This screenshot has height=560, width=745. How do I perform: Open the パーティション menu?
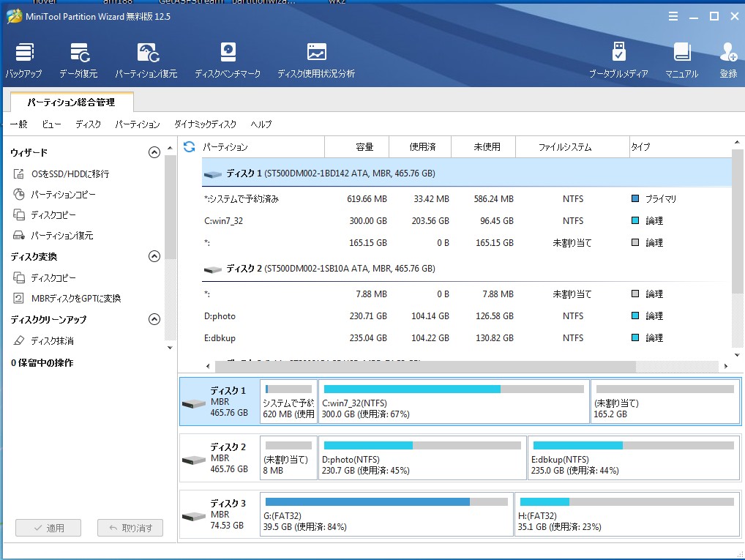coord(138,124)
